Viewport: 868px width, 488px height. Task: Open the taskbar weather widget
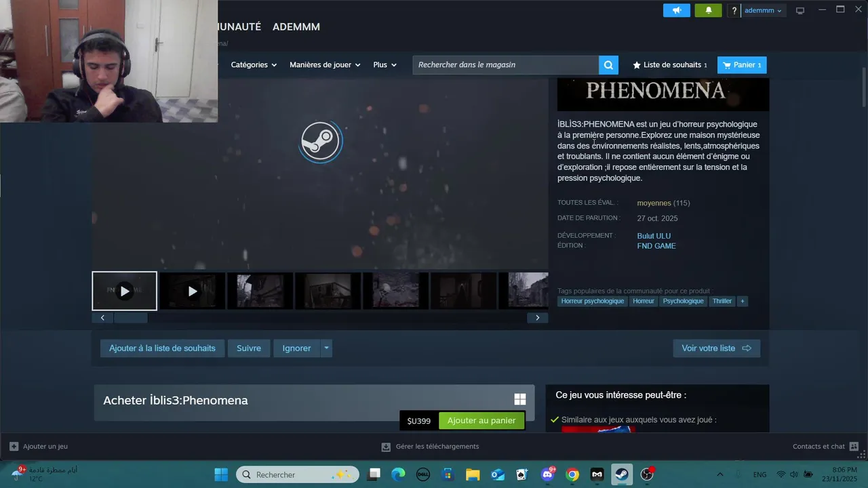44,474
